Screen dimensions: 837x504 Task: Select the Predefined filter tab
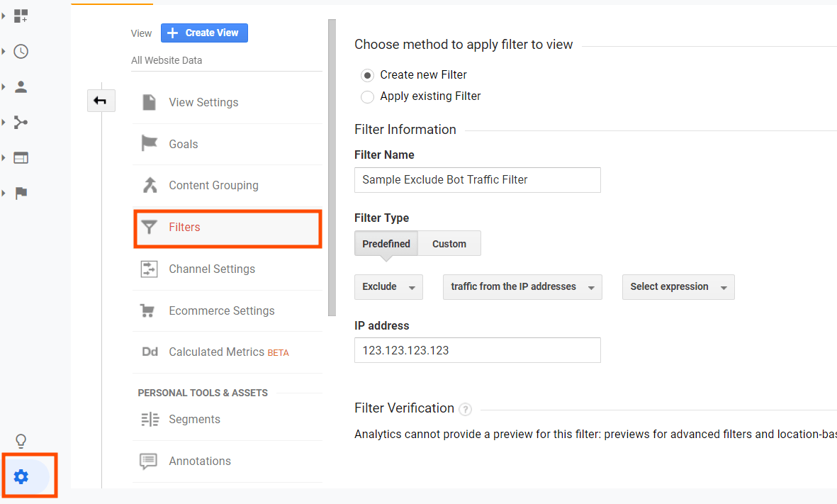[x=386, y=243]
